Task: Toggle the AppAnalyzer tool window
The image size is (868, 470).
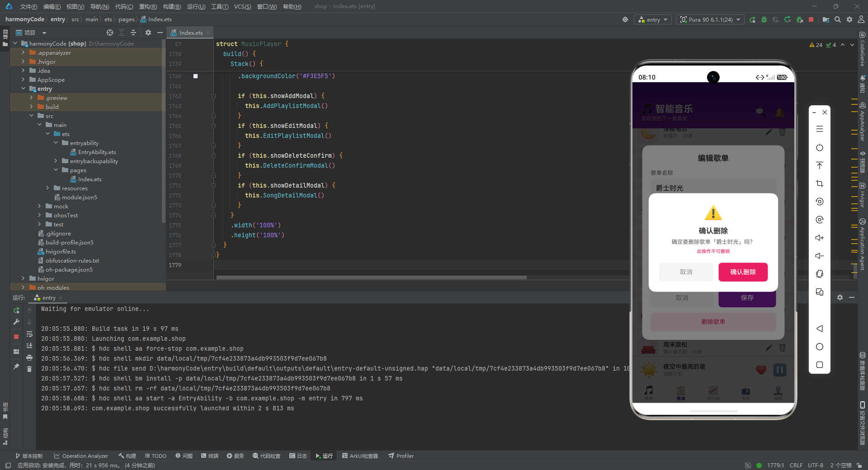Action: click(863, 122)
